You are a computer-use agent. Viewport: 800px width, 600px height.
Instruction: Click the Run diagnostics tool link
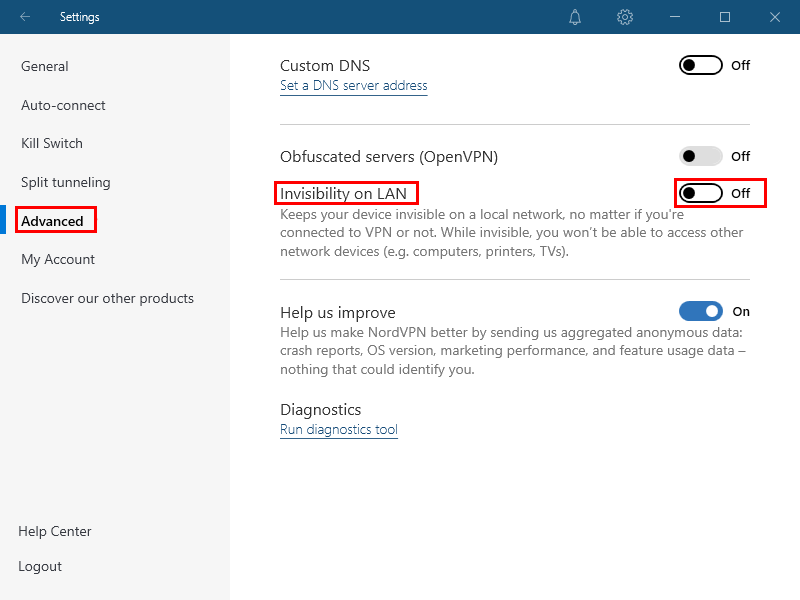(x=339, y=430)
